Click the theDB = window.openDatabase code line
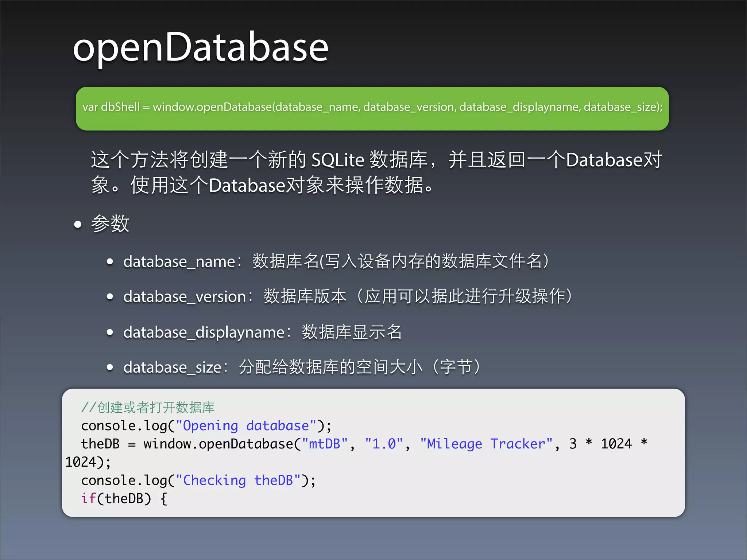747x560 pixels. 364,444
